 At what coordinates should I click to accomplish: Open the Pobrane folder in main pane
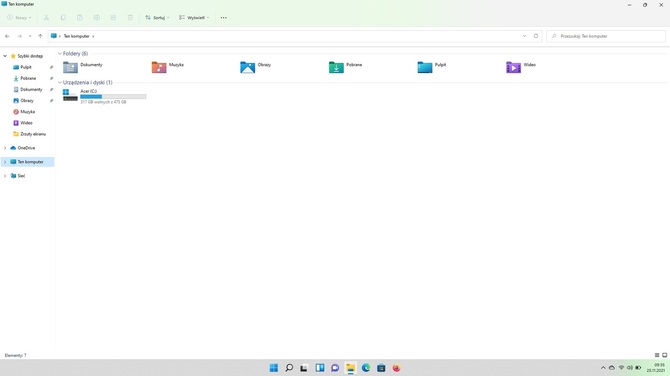(x=345, y=67)
